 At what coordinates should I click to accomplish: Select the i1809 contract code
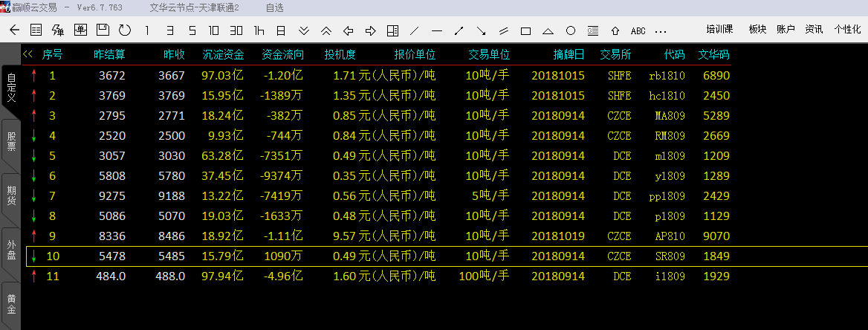pos(670,276)
